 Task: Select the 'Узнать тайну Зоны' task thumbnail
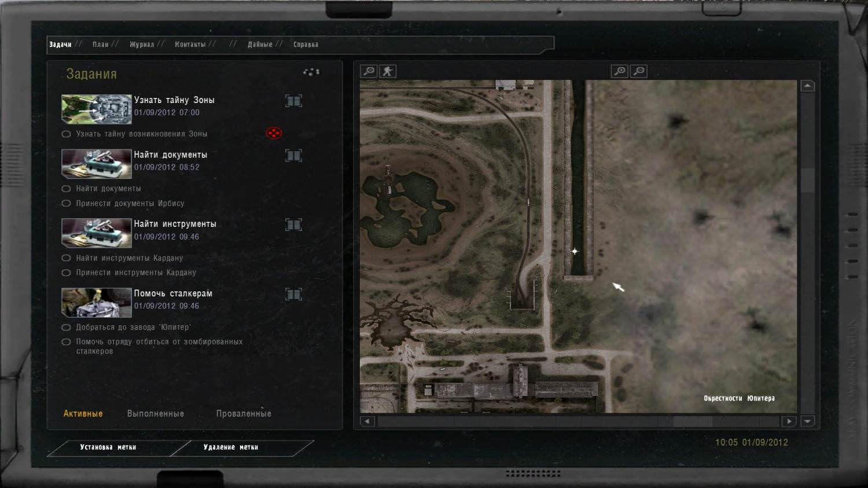click(97, 109)
